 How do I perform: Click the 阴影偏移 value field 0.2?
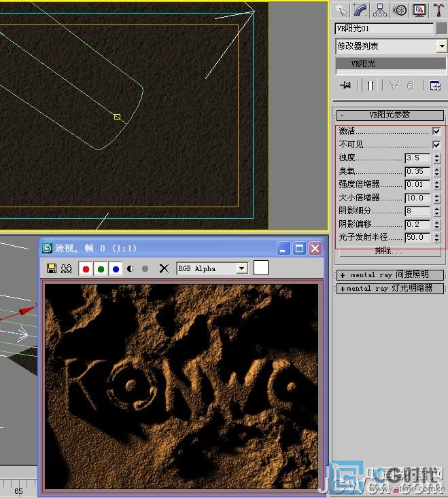pyautogui.click(x=418, y=225)
